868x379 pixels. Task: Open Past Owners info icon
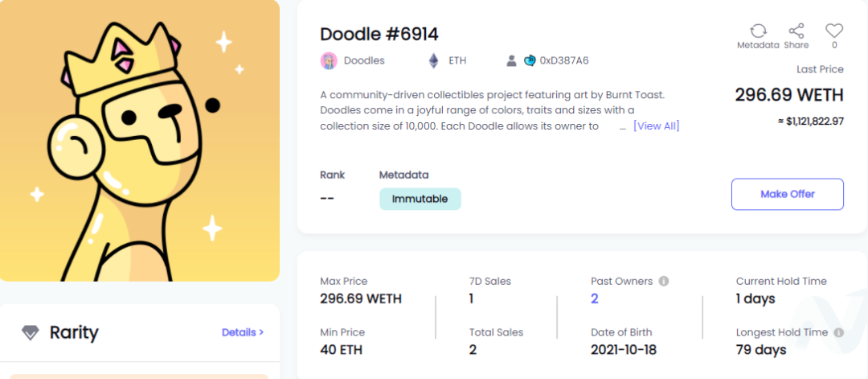click(x=664, y=281)
